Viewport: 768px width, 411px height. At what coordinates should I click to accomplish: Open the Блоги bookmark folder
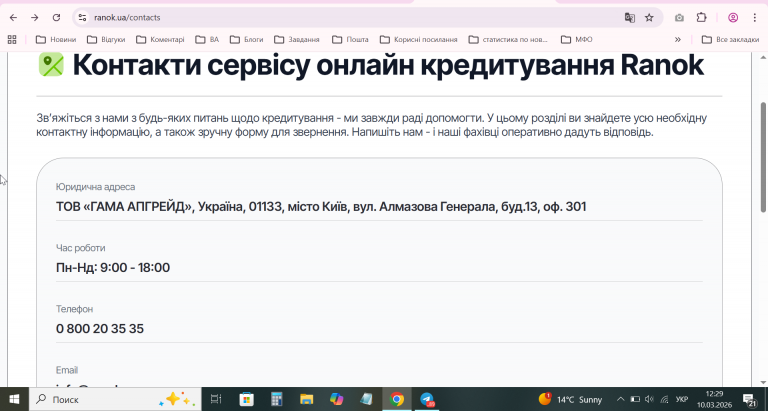pos(246,39)
